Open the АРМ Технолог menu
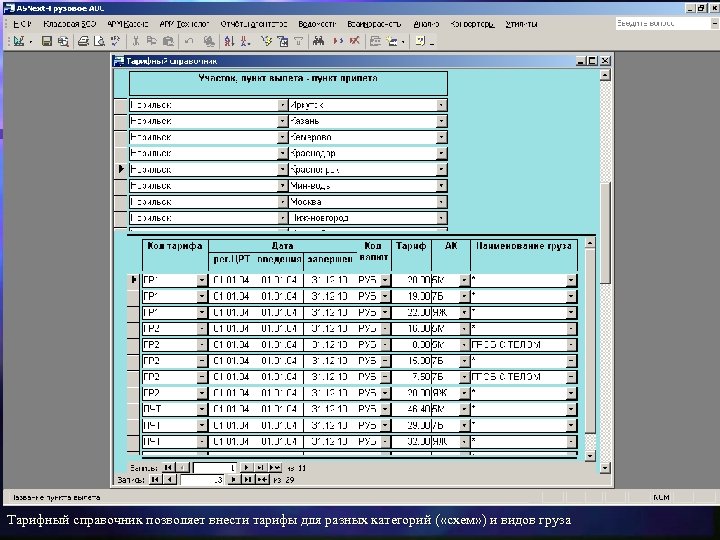 pyautogui.click(x=185, y=24)
